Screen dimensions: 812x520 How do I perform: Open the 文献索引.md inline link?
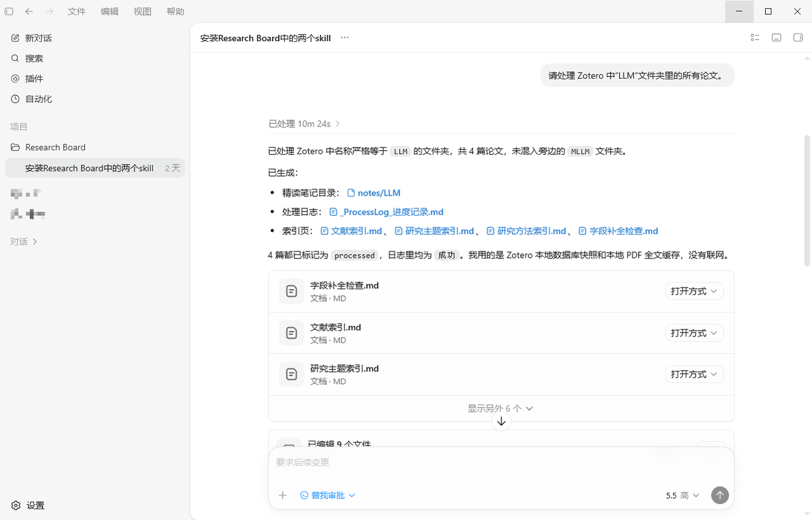pyautogui.click(x=351, y=231)
